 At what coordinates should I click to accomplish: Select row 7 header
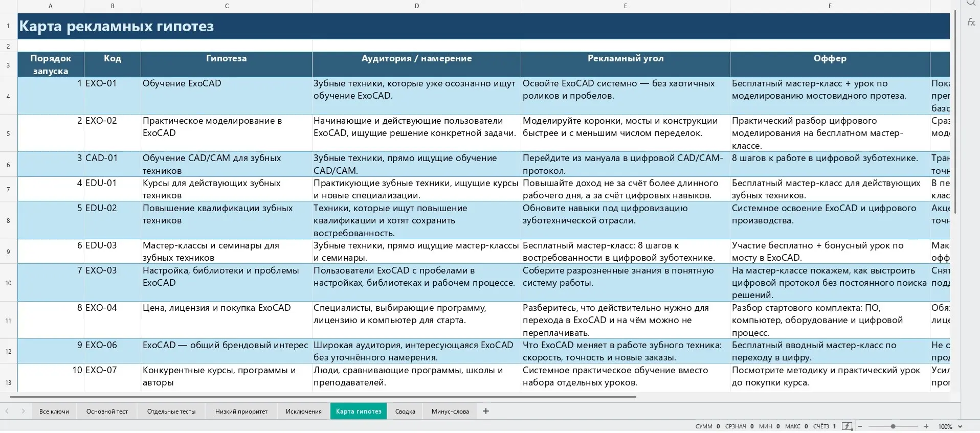pos(8,189)
